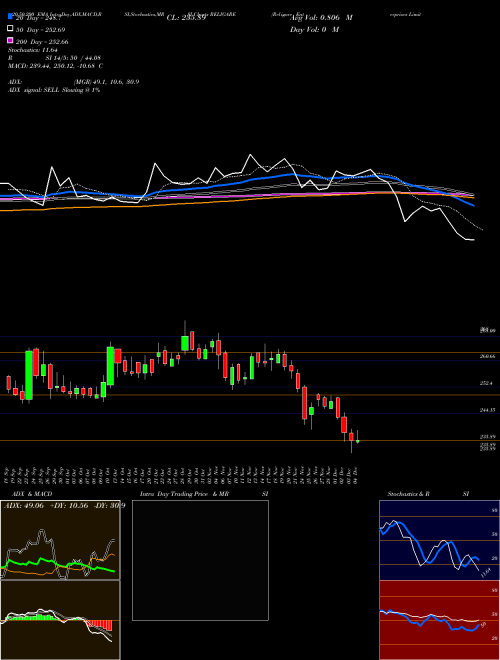
Task: Click the 252.4 price axis label
Action: (x=487, y=383)
